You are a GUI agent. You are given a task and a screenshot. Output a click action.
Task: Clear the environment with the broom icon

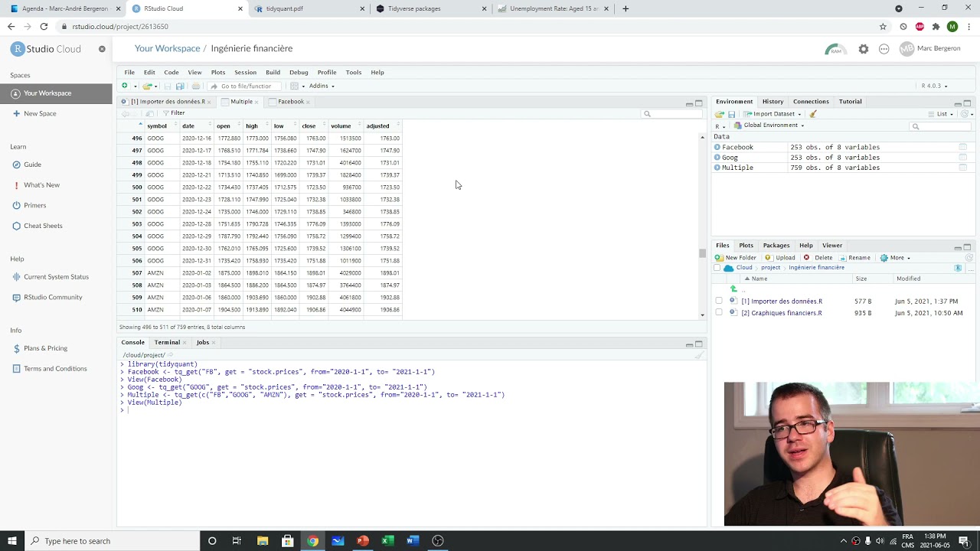813,114
